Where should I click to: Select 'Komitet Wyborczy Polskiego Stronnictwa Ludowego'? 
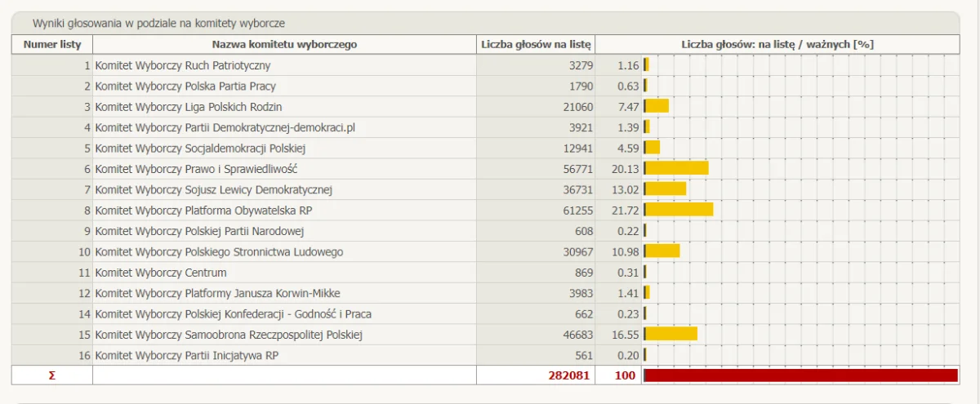219,252
